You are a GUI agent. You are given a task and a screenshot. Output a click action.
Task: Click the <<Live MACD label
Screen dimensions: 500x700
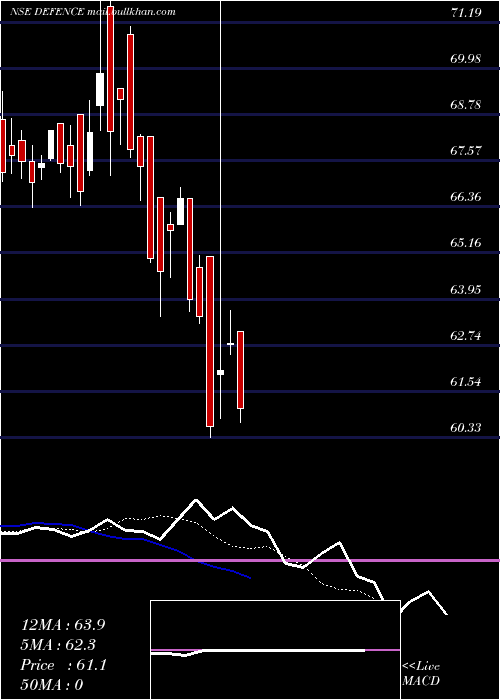click(x=421, y=674)
